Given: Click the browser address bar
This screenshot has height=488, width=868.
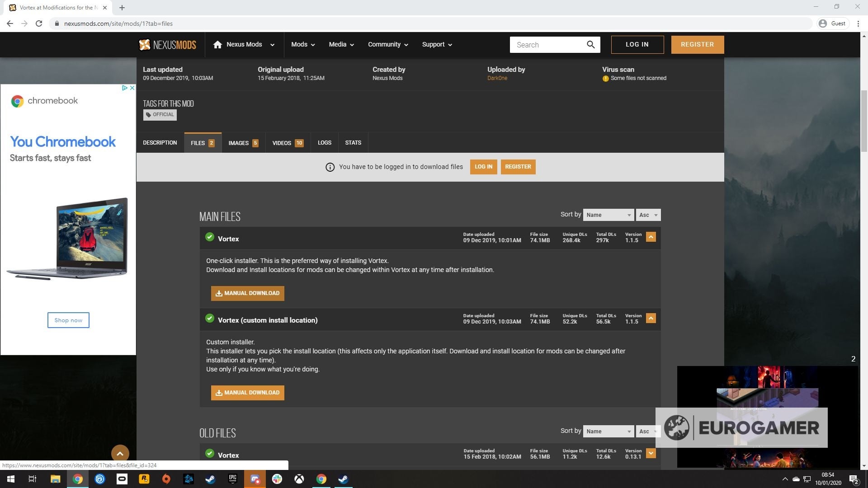Looking at the screenshot, I should pyautogui.click(x=429, y=23).
